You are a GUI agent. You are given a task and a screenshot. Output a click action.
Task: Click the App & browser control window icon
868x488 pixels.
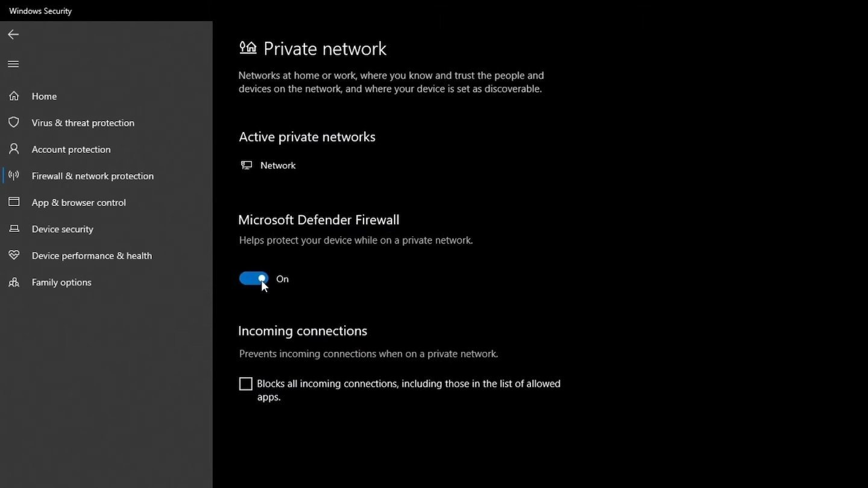tap(14, 202)
